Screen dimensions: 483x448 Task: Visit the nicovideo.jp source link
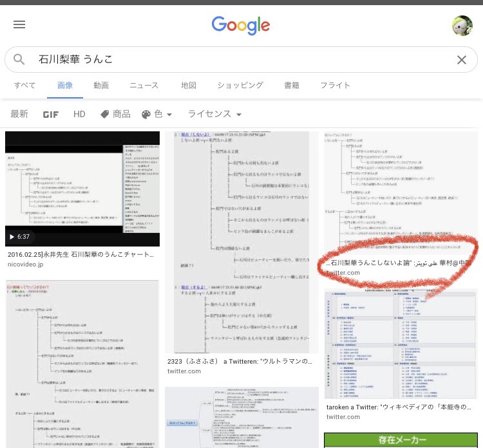[x=25, y=264]
